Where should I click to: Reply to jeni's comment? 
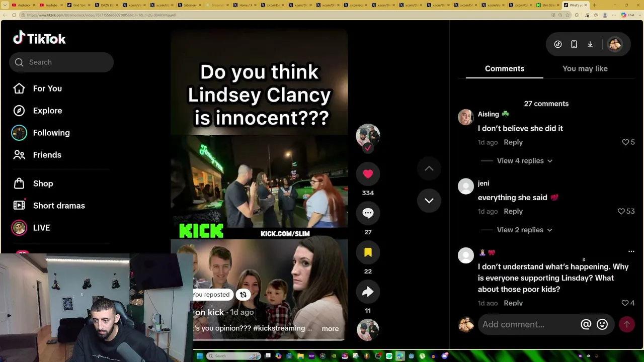click(513, 212)
